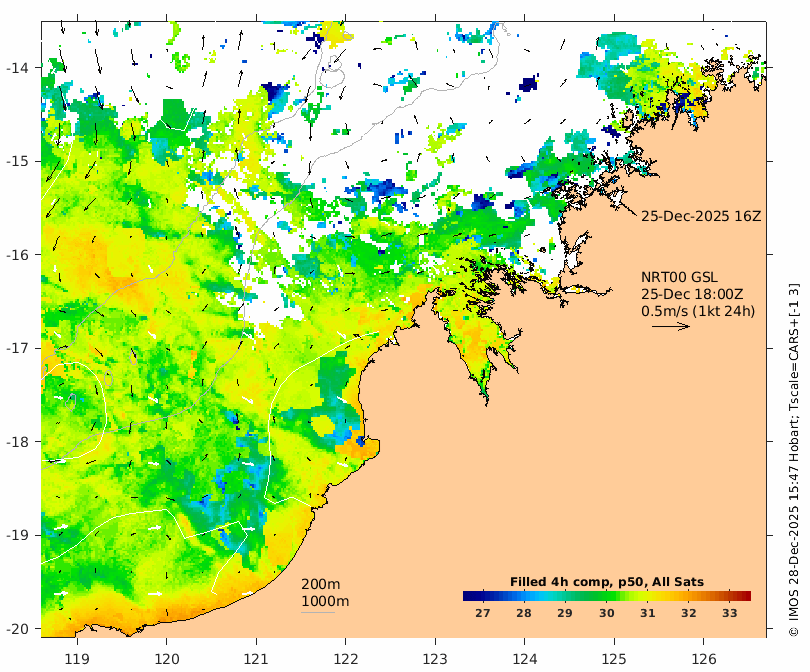Image resolution: width=810 pixels, height=672 pixels.
Task: Click longitude axis label 121
Action: (x=256, y=659)
